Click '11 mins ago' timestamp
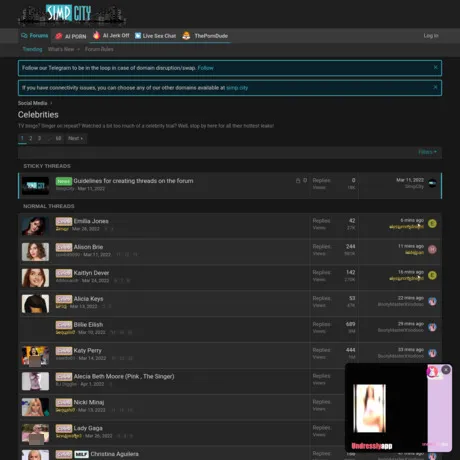 (x=411, y=246)
